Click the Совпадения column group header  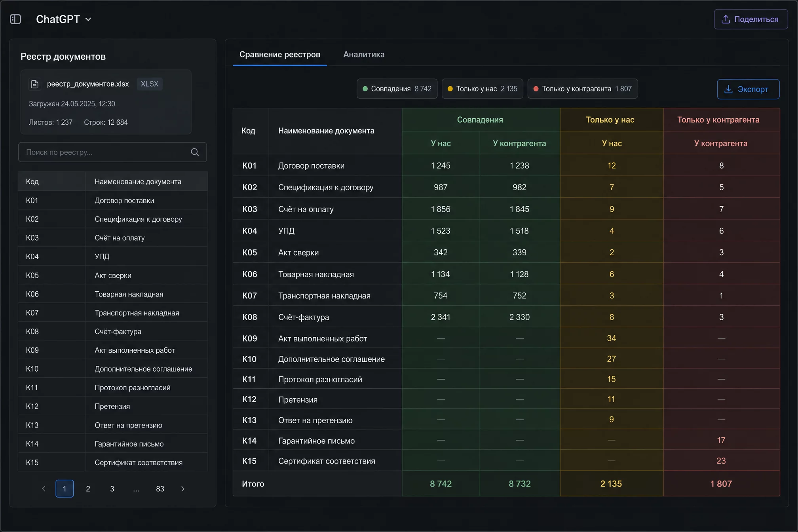480,120
